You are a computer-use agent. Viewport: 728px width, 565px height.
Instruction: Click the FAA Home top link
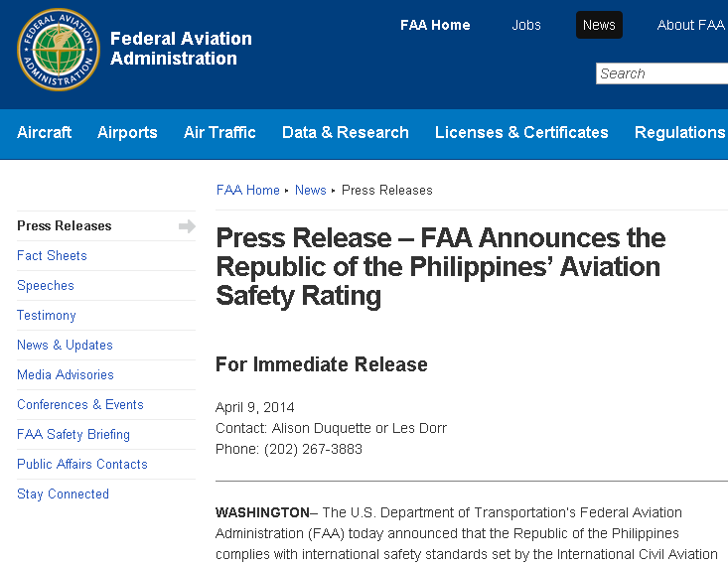pyautogui.click(x=435, y=26)
